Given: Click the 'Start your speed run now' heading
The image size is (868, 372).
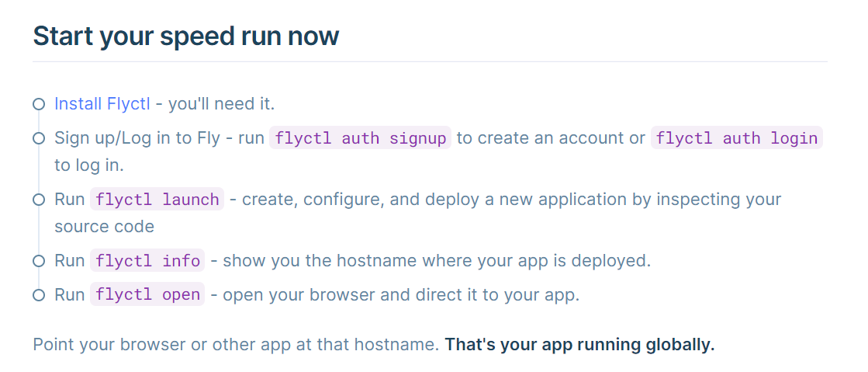Looking at the screenshot, I should [x=186, y=36].
